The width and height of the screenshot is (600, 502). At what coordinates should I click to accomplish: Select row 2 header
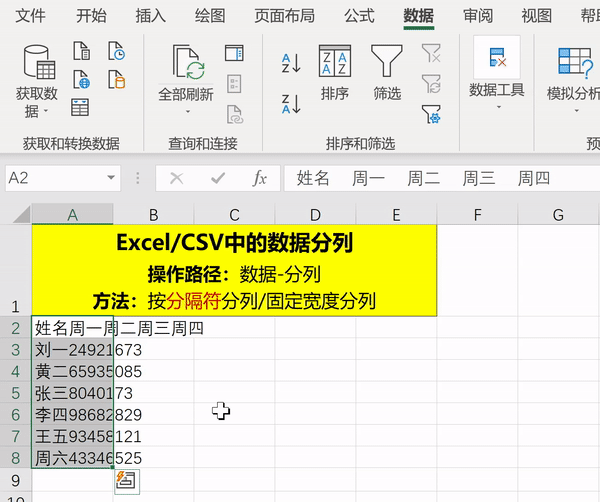(15, 328)
